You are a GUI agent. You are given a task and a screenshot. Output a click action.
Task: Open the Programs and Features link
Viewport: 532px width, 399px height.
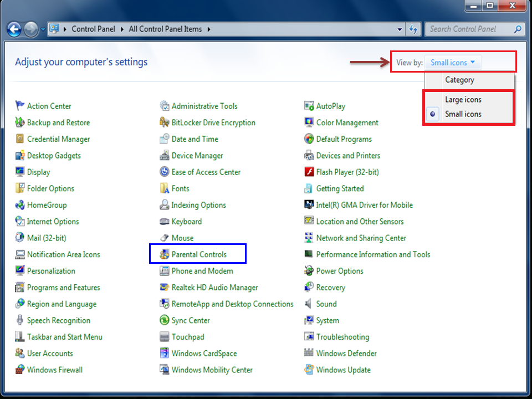coord(63,288)
